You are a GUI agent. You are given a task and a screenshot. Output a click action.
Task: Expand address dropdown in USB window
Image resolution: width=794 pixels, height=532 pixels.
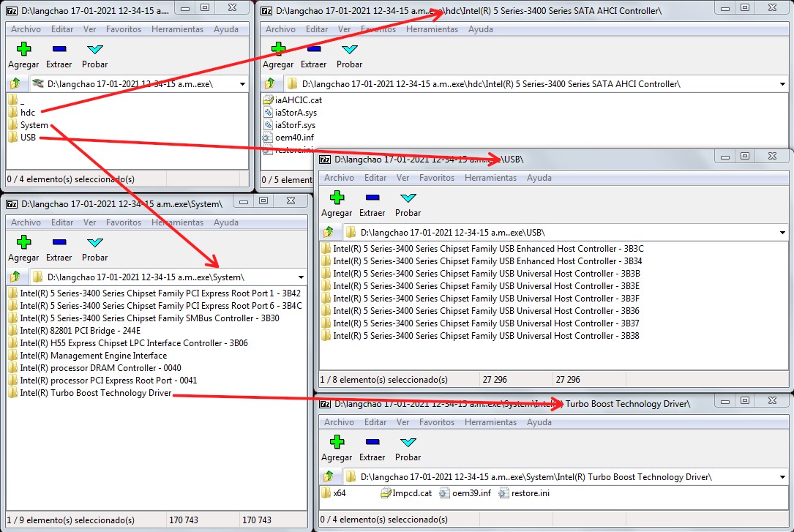[782, 233]
